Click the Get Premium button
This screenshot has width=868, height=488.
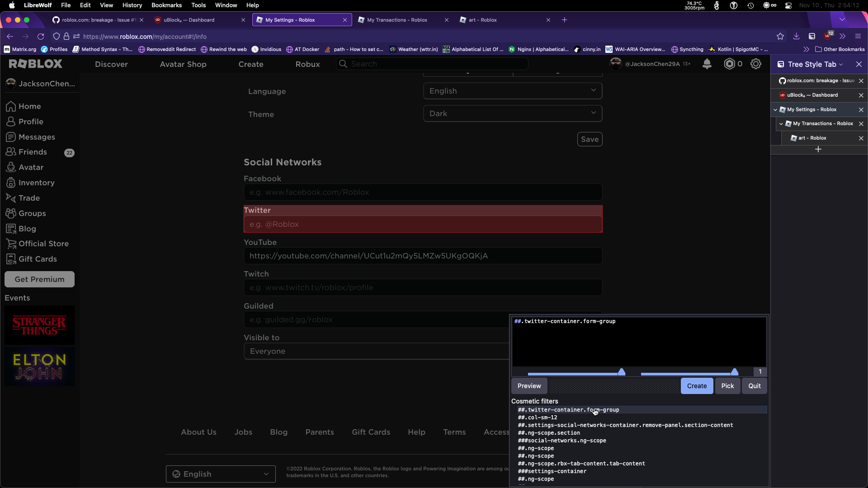pos(39,279)
